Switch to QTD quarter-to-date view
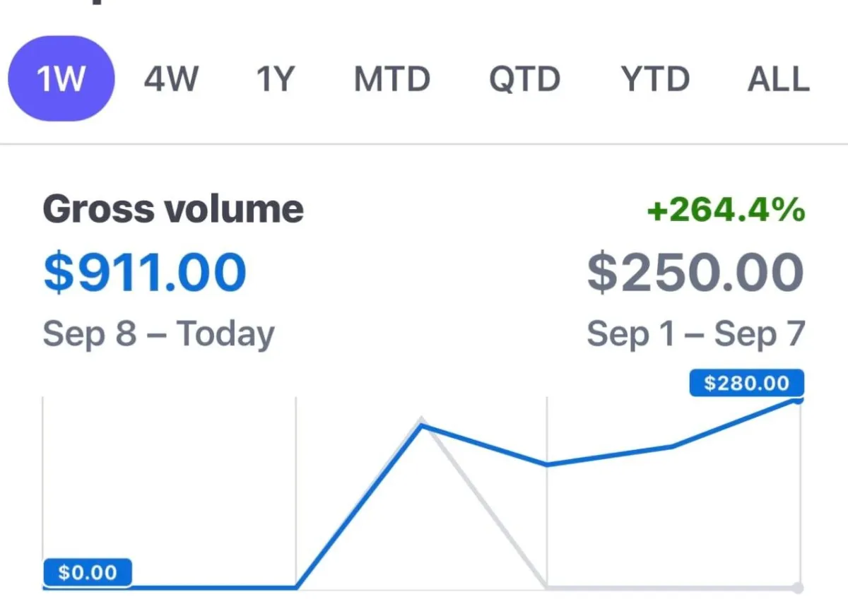Image resolution: width=848 pixels, height=616 pixels. coord(524,79)
